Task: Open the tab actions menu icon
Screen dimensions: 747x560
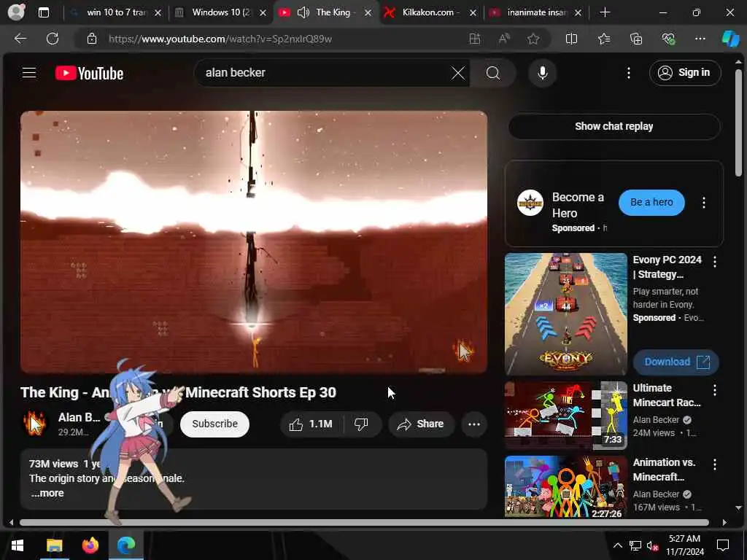Action: tap(43, 12)
